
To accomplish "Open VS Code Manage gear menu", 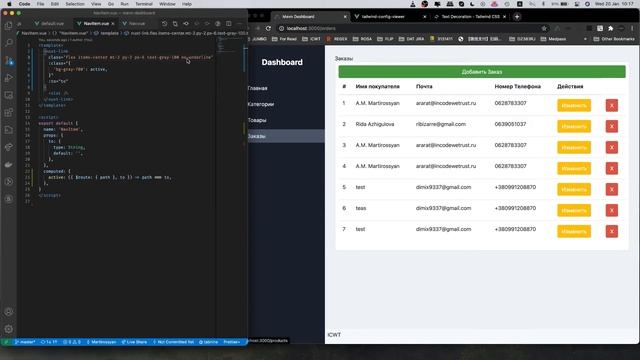I will (9, 329).
